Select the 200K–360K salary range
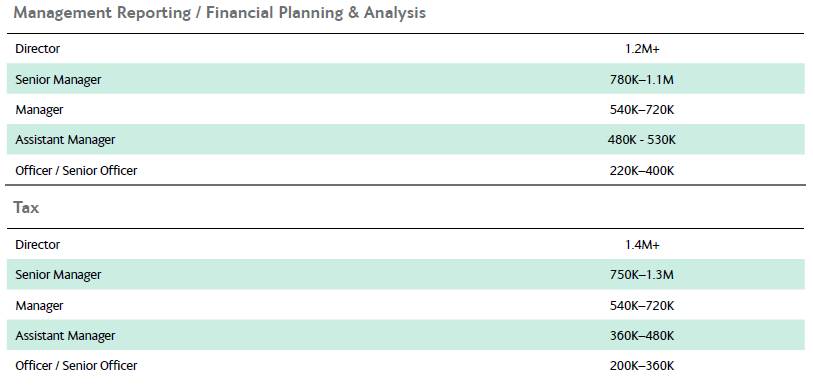This screenshot has width=813, height=385. point(642,366)
